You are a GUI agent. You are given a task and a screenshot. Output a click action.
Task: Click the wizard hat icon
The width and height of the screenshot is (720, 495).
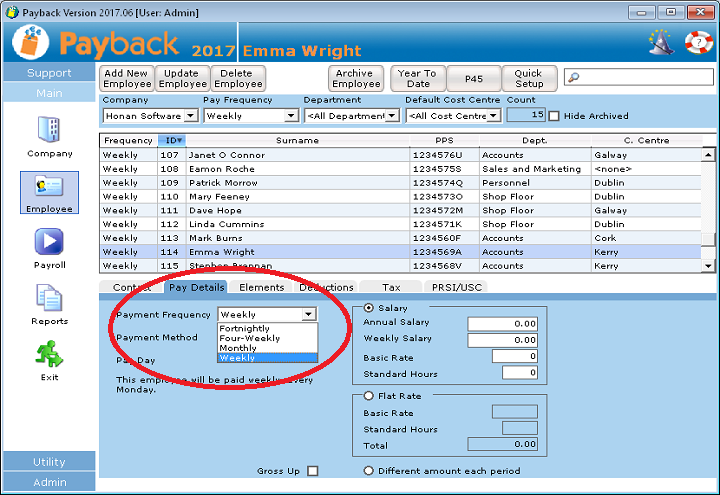point(661,42)
